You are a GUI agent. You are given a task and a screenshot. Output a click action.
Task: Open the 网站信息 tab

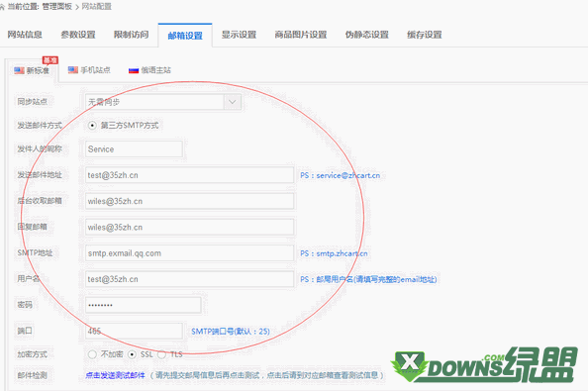25,35
